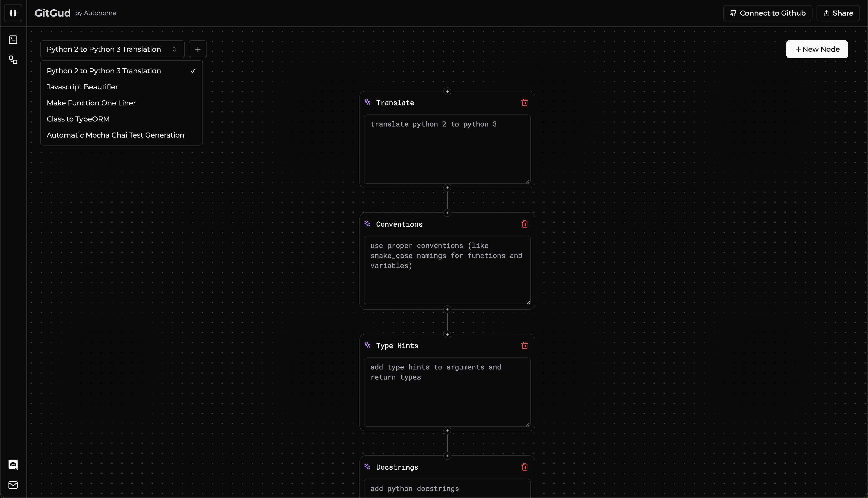Screen dimensions: 868x498
Task: Collapse the Python 2 to Python 3 Translation dropdown
Action: [x=112, y=49]
